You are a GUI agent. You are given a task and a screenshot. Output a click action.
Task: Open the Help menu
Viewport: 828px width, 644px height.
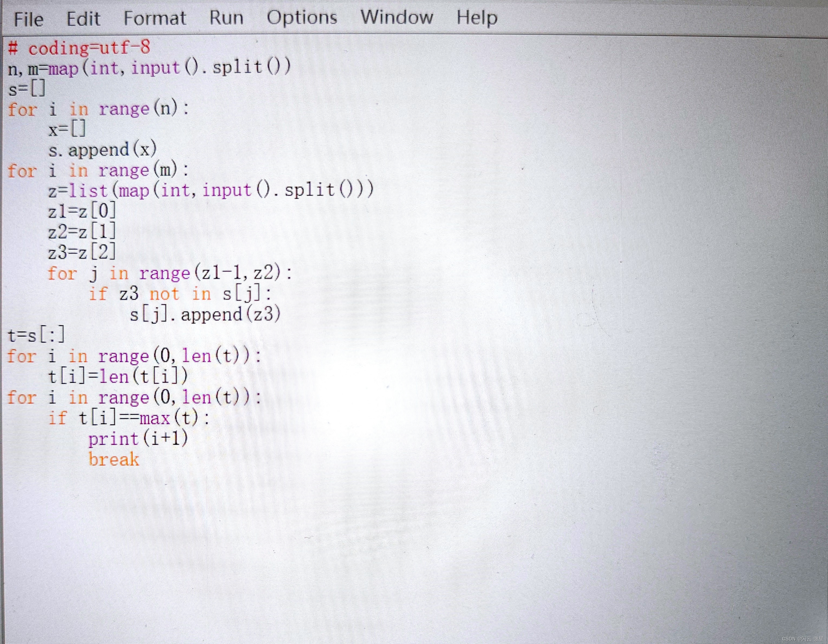477,17
